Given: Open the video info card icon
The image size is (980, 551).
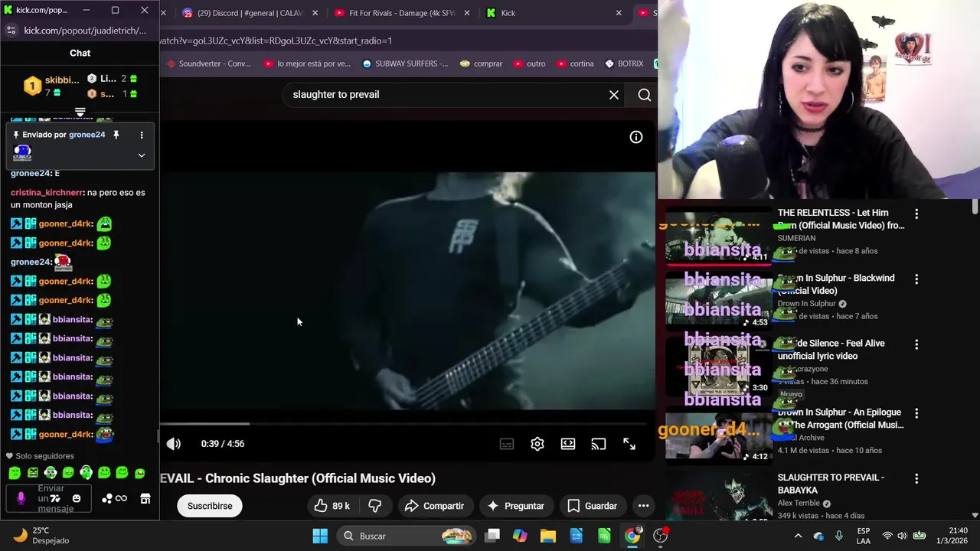Looking at the screenshot, I should 636,137.
